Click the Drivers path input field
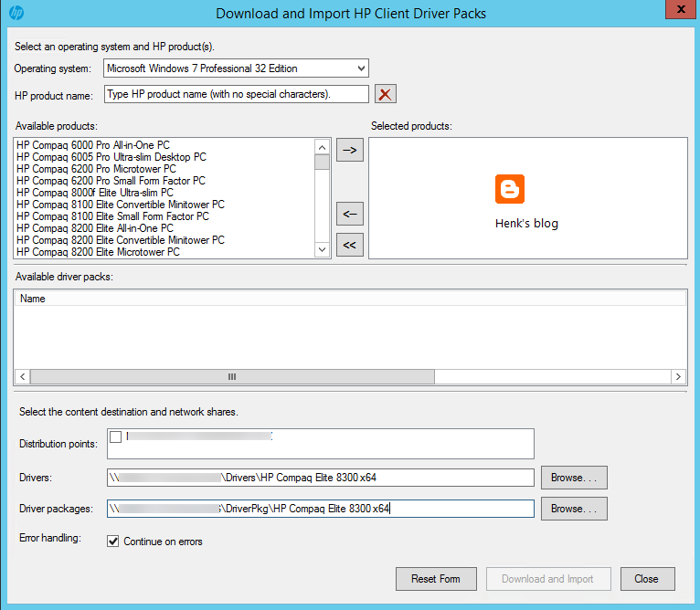 coord(321,478)
